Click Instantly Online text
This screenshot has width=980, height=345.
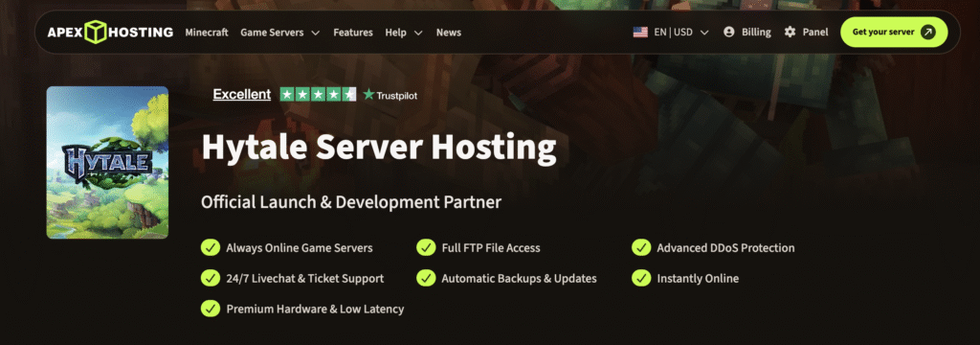[x=698, y=279]
